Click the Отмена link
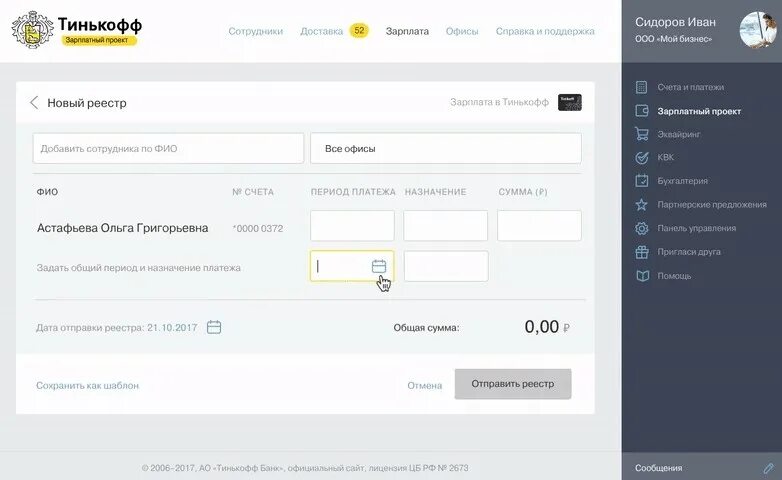This screenshot has height=480, width=782. tap(424, 385)
